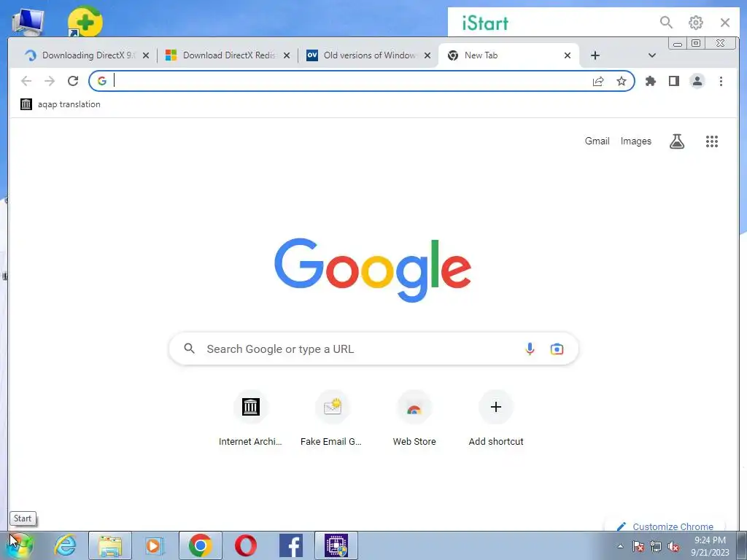Click the muted volume tray icon
Screen dimensions: 747x560
(x=673, y=547)
